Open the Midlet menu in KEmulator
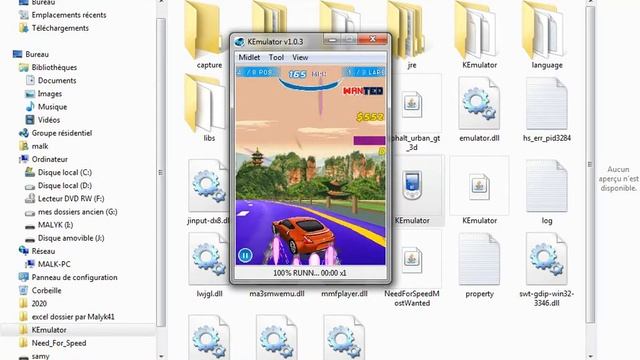 coord(249,58)
